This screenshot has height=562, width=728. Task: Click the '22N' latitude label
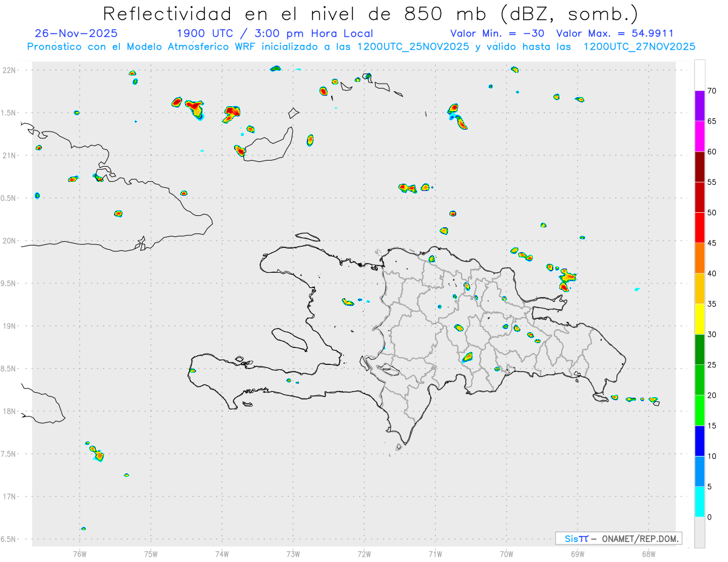[10, 70]
